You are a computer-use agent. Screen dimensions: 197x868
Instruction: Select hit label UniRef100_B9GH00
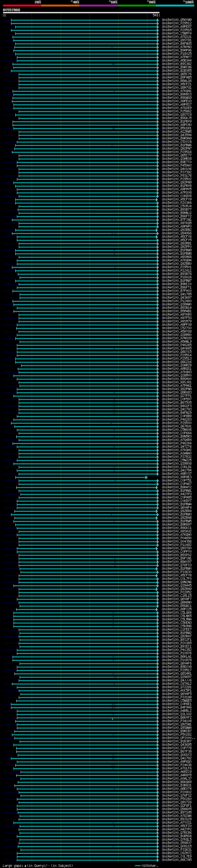click(177, 379)
